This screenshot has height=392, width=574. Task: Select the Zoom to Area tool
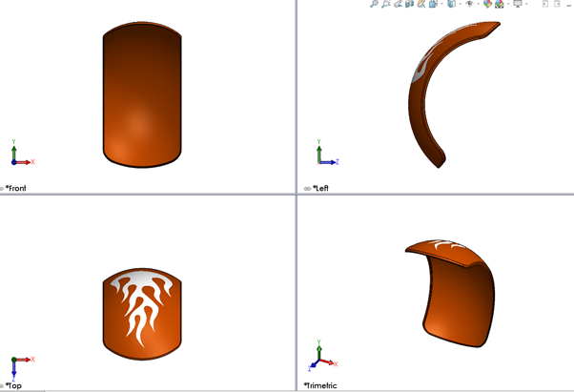click(x=385, y=4)
